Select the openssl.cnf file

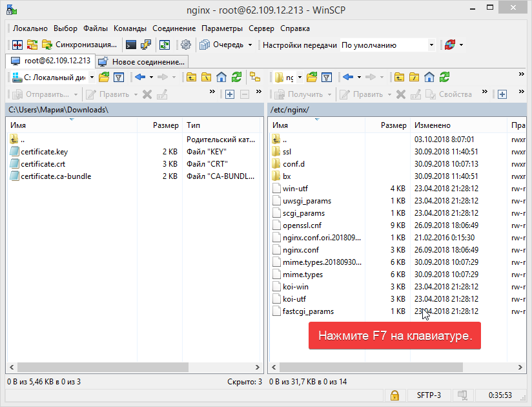click(x=302, y=225)
